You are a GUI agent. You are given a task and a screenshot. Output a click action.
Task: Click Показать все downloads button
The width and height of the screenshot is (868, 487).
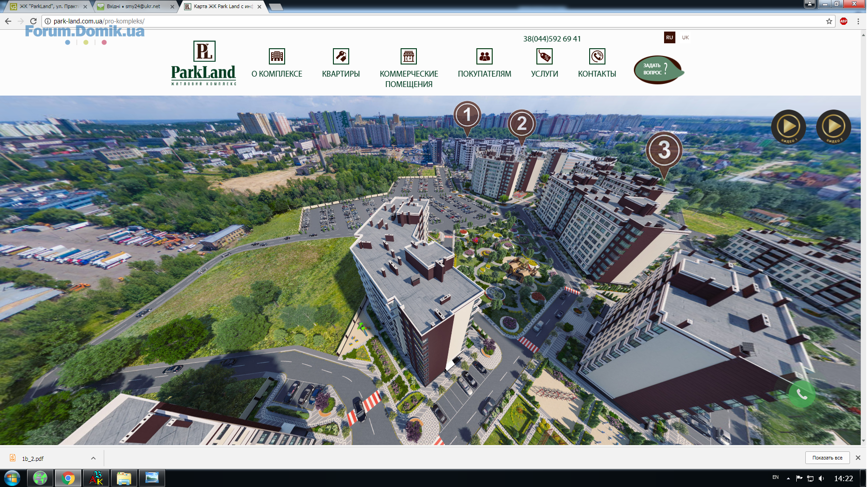point(827,458)
